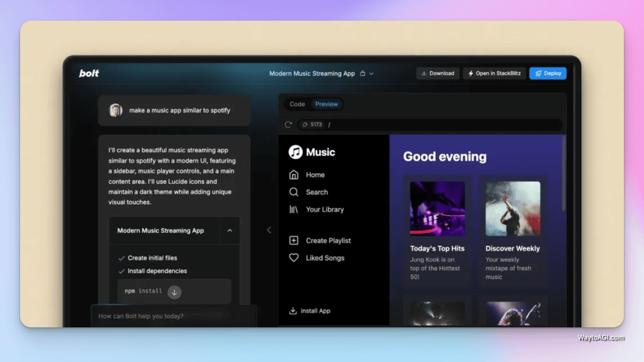Click the Good evening heading

[445, 156]
